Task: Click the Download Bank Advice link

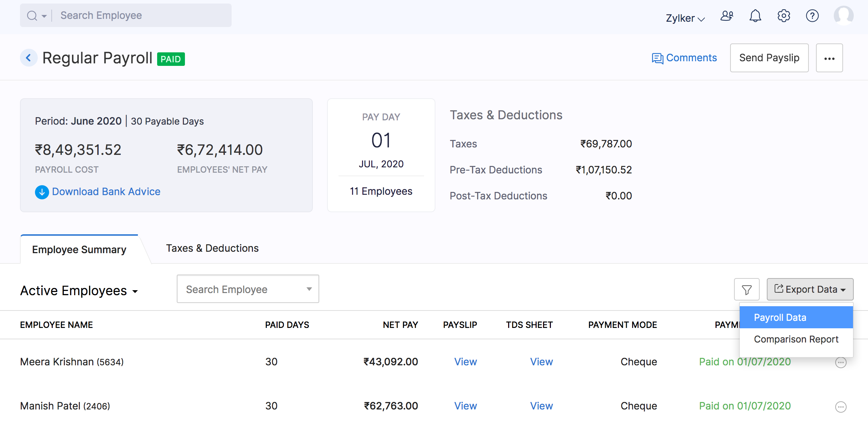Action: coord(106,192)
